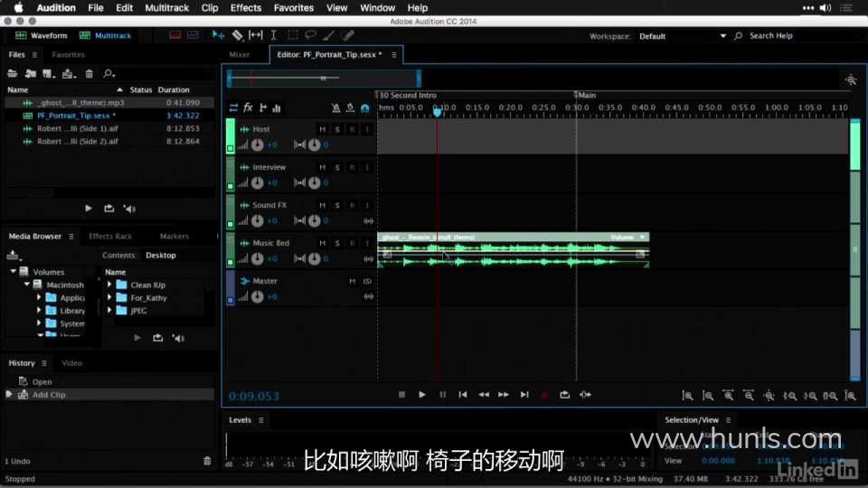868x488 pixels.
Task: Move playhead to next marker
Action: tap(524, 395)
